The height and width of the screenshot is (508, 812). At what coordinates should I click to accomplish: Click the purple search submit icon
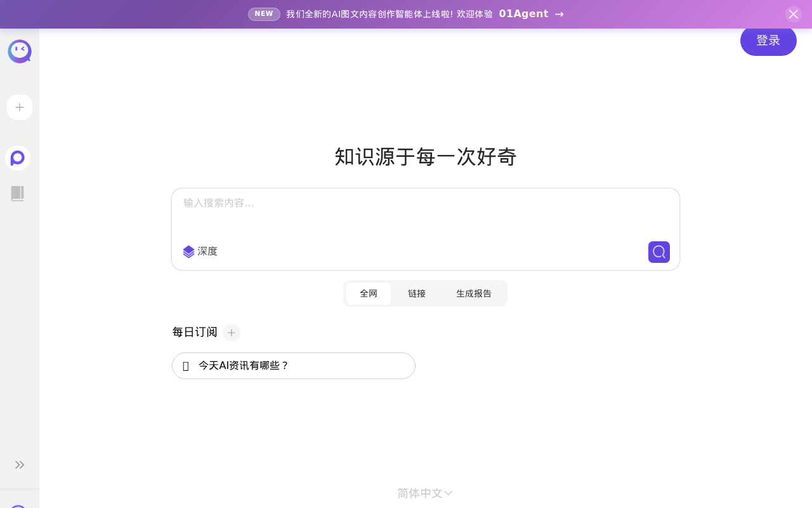[x=659, y=252]
